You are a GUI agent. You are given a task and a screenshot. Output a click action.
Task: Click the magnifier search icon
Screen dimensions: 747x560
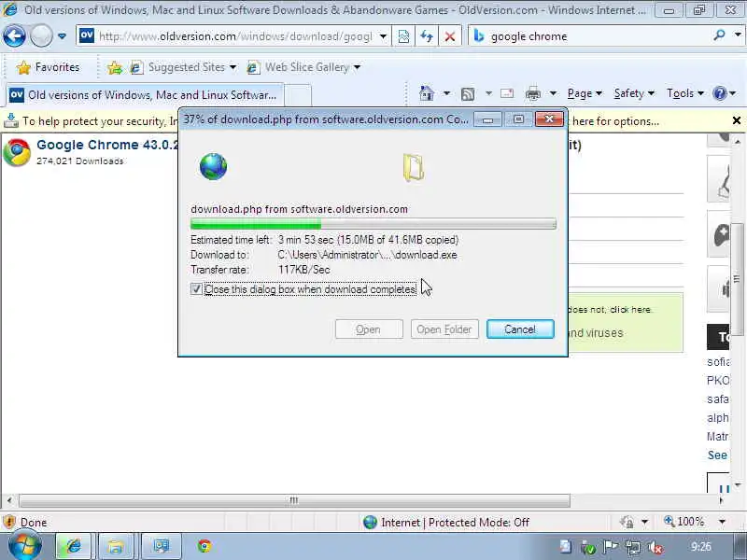719,35
